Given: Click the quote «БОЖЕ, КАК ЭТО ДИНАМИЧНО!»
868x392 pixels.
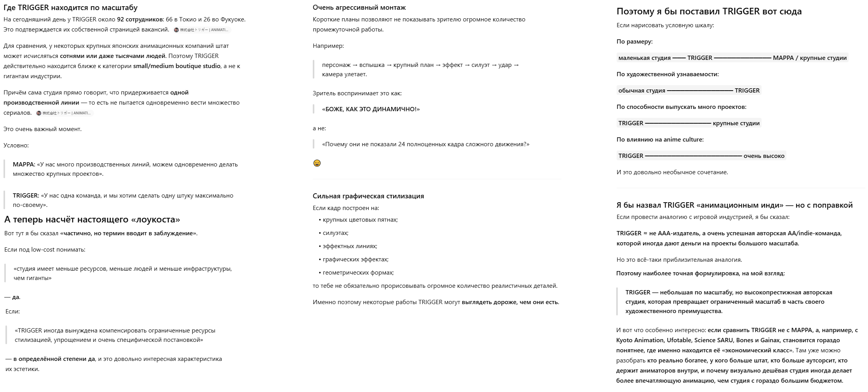Looking at the screenshot, I should pyautogui.click(x=371, y=109).
